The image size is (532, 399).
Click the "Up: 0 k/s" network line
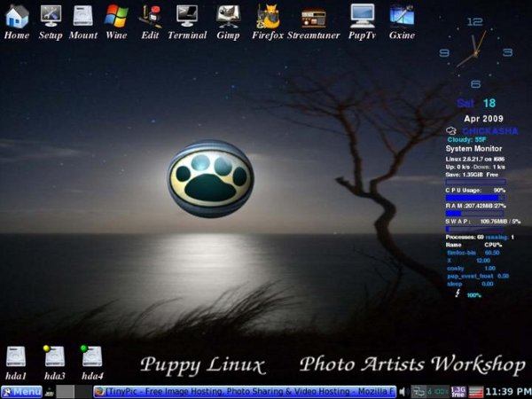pyautogui.click(x=475, y=167)
